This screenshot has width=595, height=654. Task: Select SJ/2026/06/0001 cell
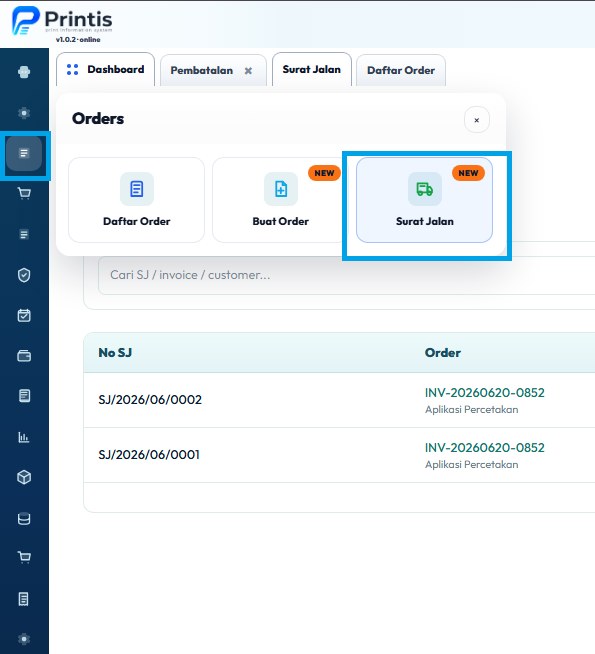149,455
